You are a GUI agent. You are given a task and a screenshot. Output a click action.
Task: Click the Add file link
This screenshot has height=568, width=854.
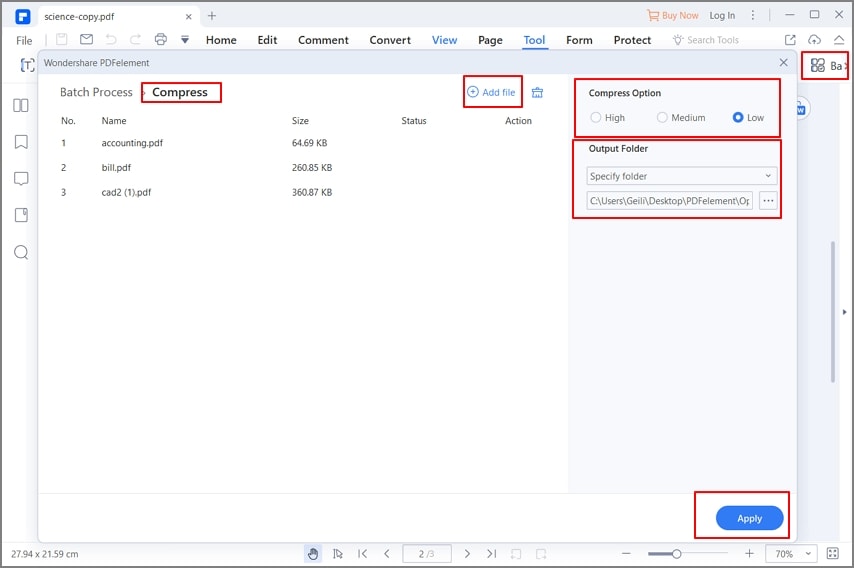click(491, 92)
